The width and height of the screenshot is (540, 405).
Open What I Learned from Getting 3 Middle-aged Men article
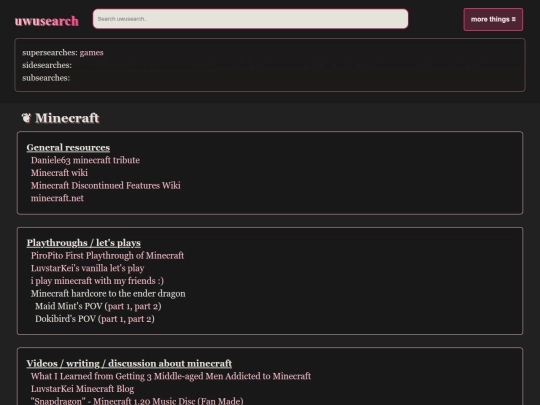171,376
